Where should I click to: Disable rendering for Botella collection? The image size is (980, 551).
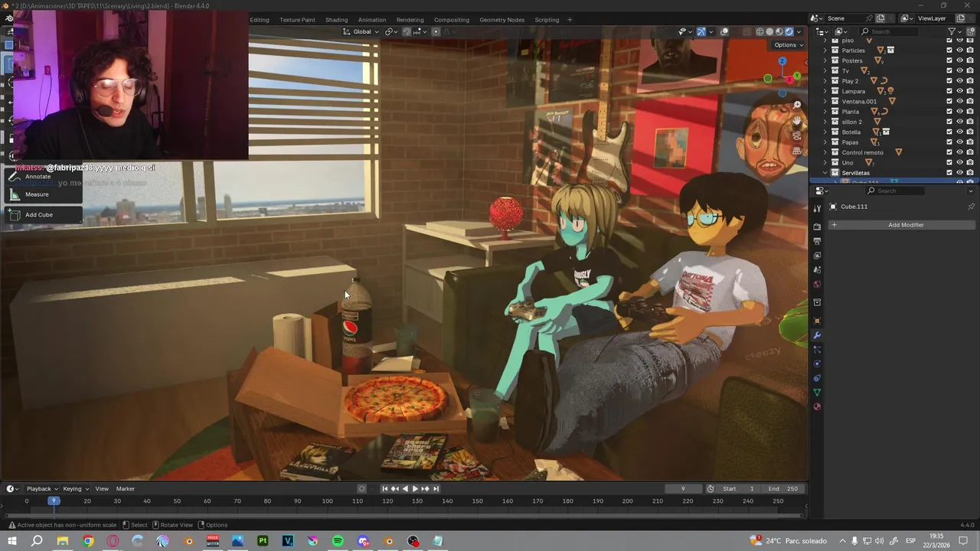pyautogui.click(x=970, y=132)
